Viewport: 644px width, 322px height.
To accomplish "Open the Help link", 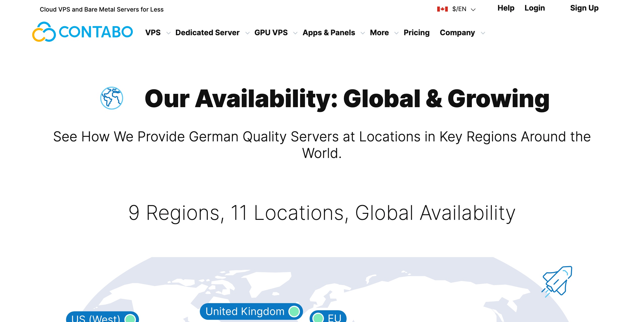I will tap(506, 8).
